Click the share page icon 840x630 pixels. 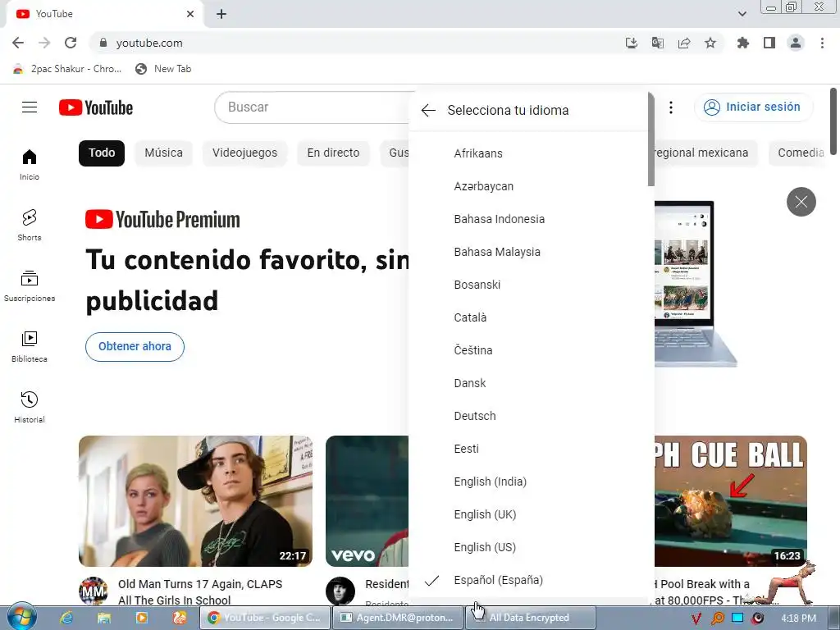point(684,43)
